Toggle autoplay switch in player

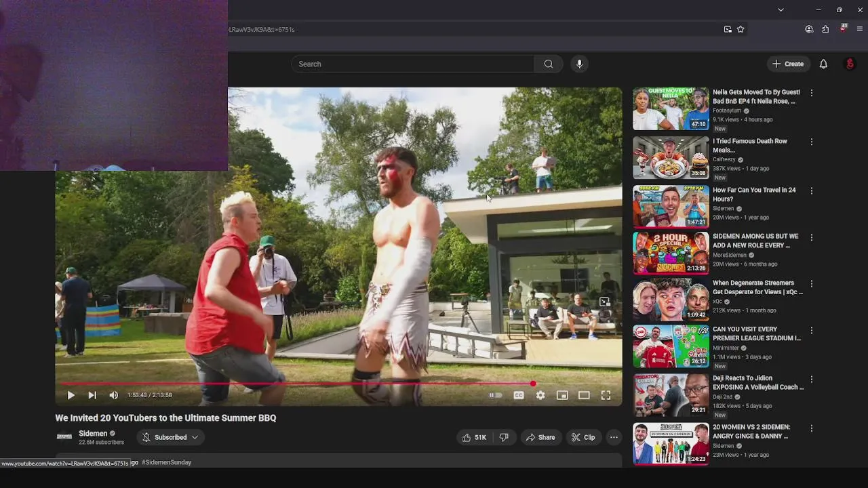[496, 395]
